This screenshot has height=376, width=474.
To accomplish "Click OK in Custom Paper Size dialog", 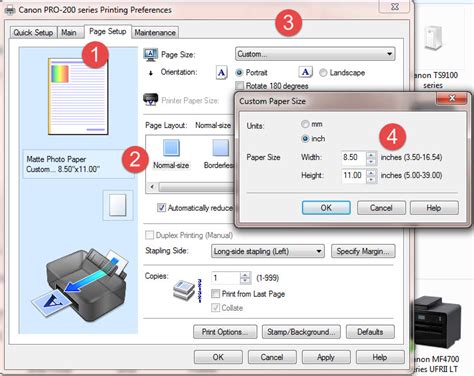I will (326, 208).
